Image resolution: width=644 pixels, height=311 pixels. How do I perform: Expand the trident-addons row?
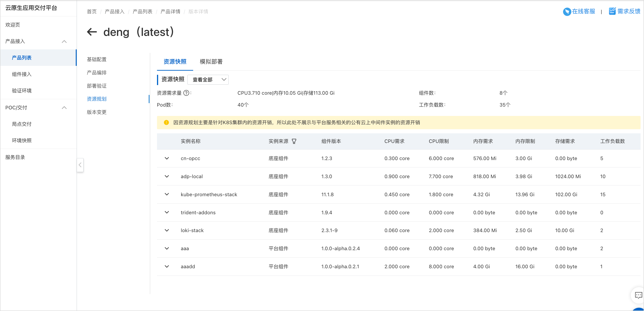[167, 212]
